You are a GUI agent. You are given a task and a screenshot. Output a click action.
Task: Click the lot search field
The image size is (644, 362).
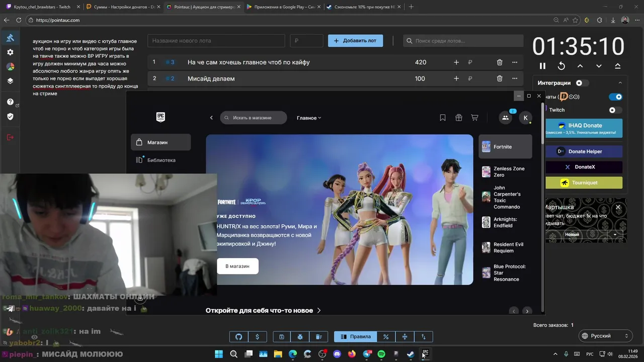click(x=463, y=41)
